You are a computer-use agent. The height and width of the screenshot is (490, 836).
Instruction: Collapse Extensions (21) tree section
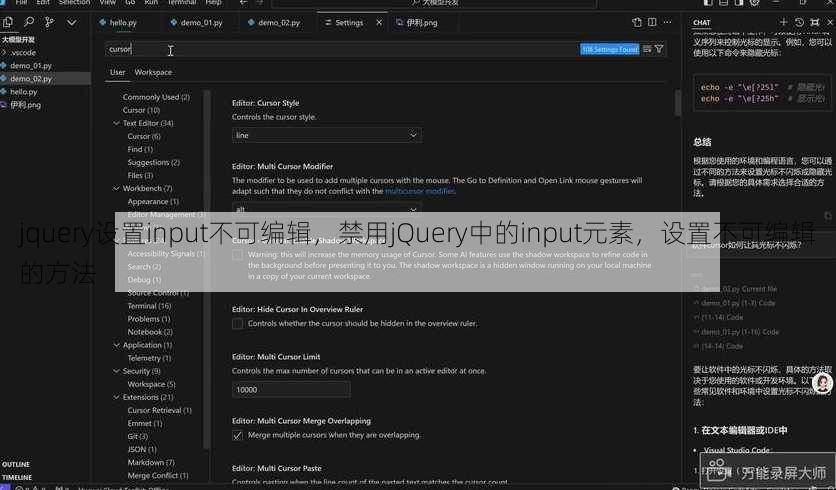coord(116,397)
